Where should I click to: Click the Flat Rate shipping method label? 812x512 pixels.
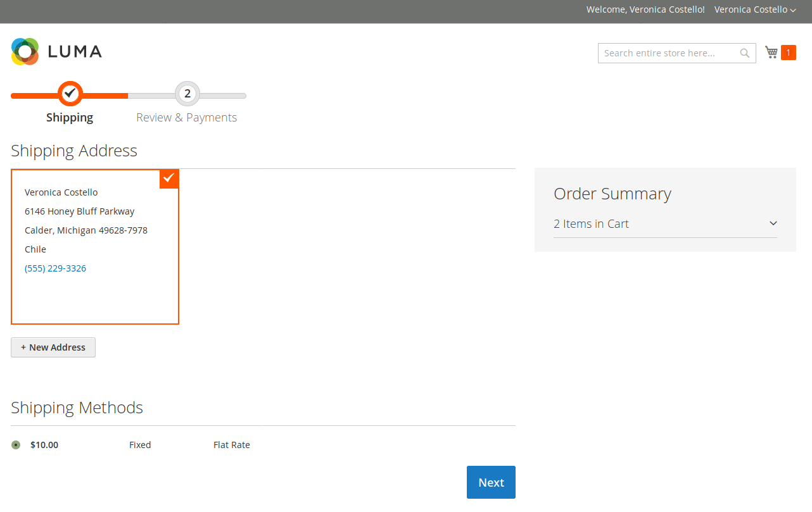231,445
